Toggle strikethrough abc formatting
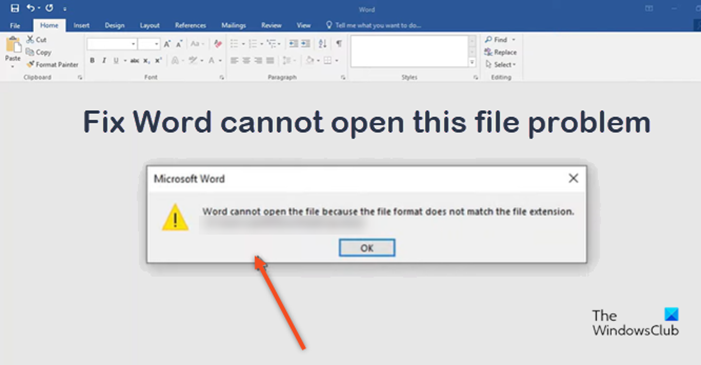Viewport: 701px width, 365px height. pyautogui.click(x=135, y=60)
